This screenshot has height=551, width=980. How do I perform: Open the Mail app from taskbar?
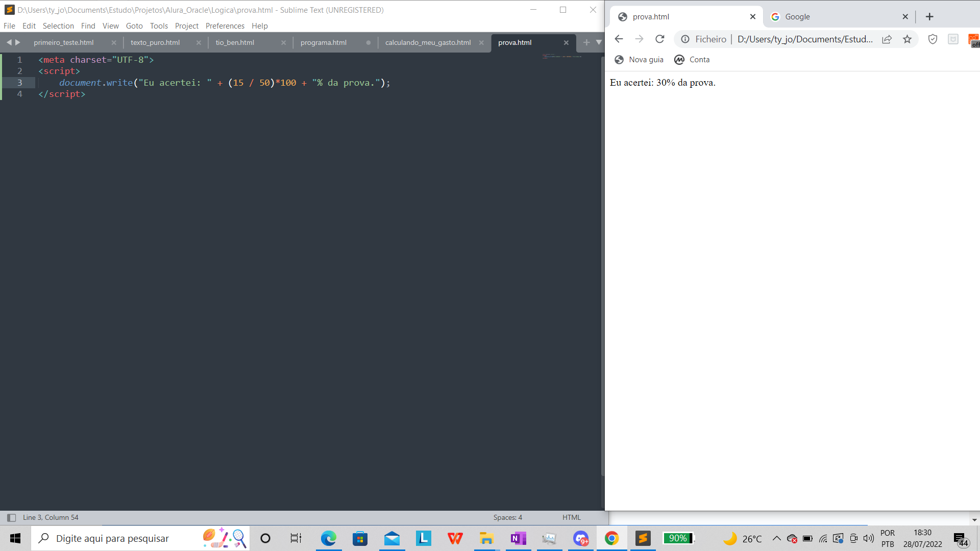(x=391, y=538)
